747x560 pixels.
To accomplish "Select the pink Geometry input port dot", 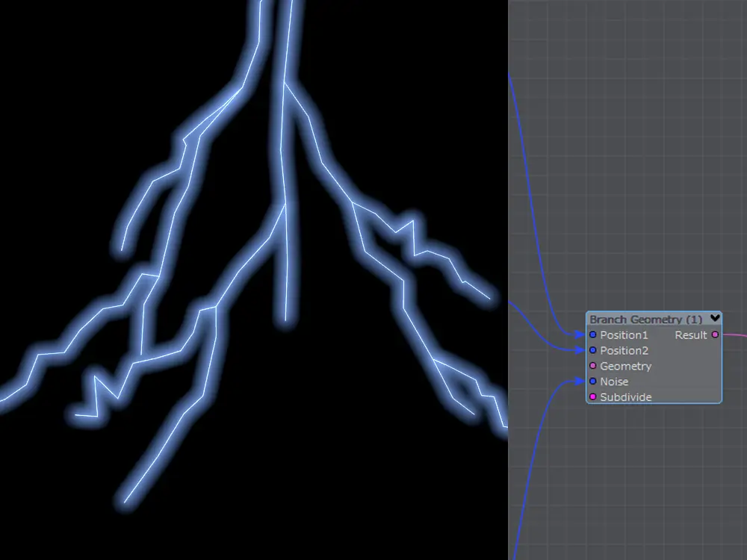I will [593, 366].
